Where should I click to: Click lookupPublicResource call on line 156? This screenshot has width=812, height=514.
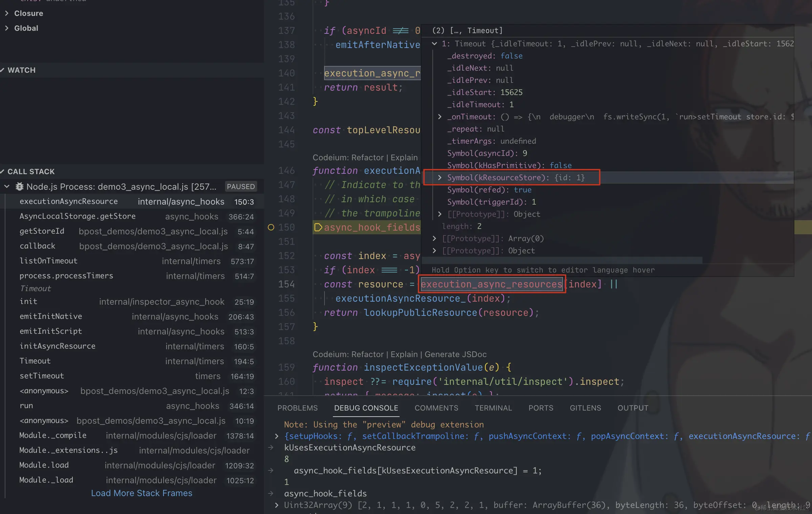(421, 312)
